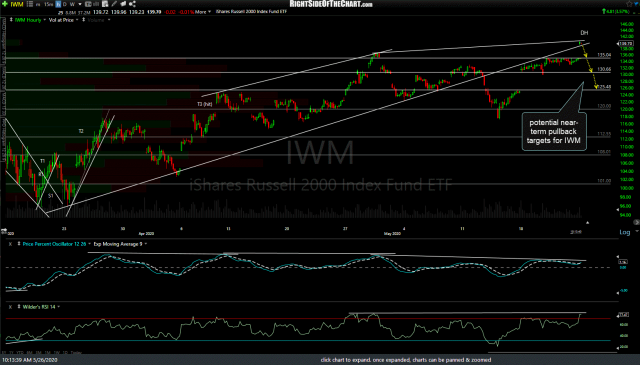Click the small up triangle above the Log label
This screenshot has height=365, width=640.
point(587,223)
